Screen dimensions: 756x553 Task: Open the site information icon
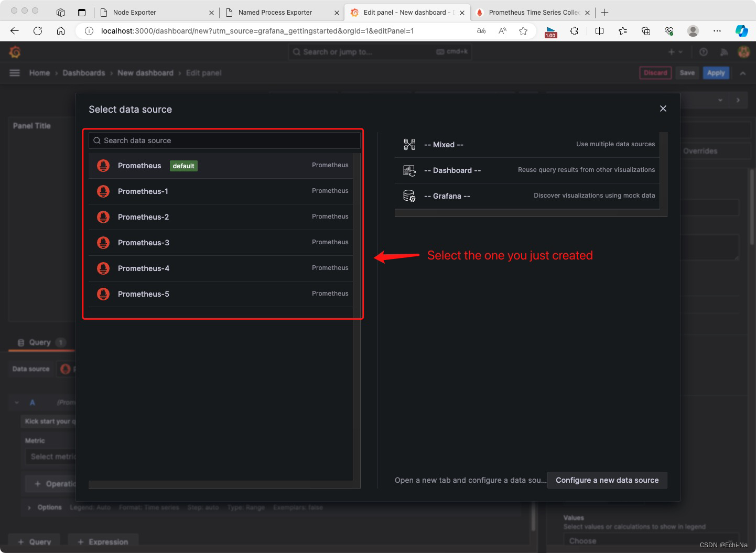89,31
